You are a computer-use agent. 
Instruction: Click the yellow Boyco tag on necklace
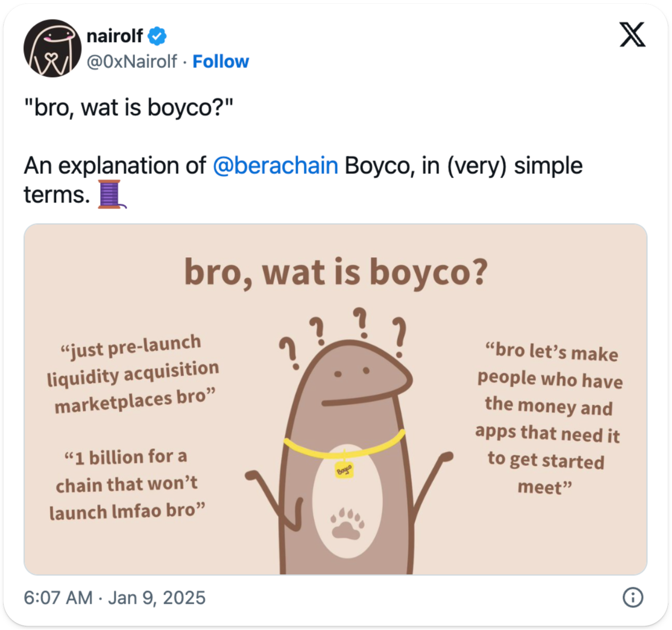tap(344, 470)
